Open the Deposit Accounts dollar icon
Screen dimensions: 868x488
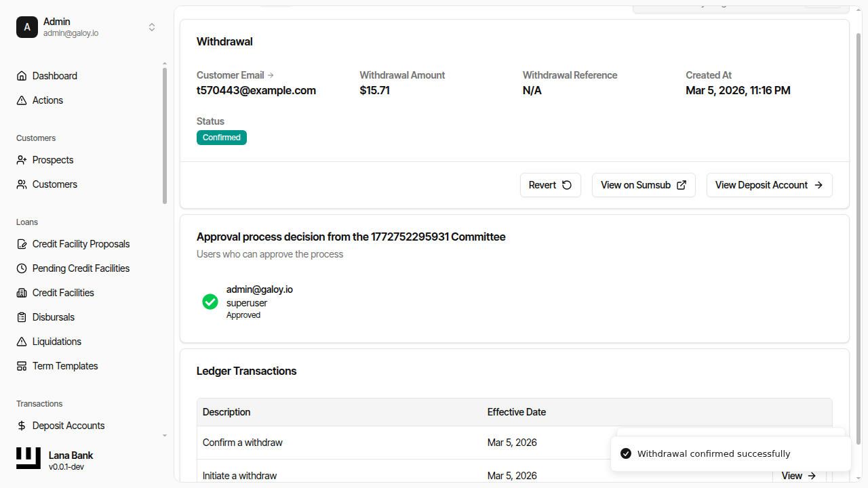click(x=21, y=425)
